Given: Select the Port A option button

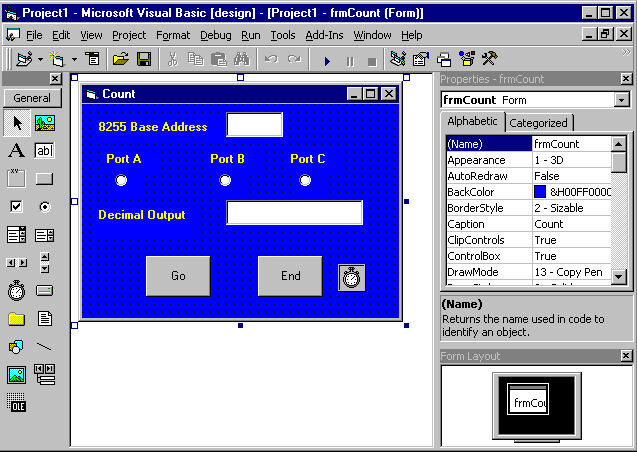Looking at the screenshot, I should [122, 180].
